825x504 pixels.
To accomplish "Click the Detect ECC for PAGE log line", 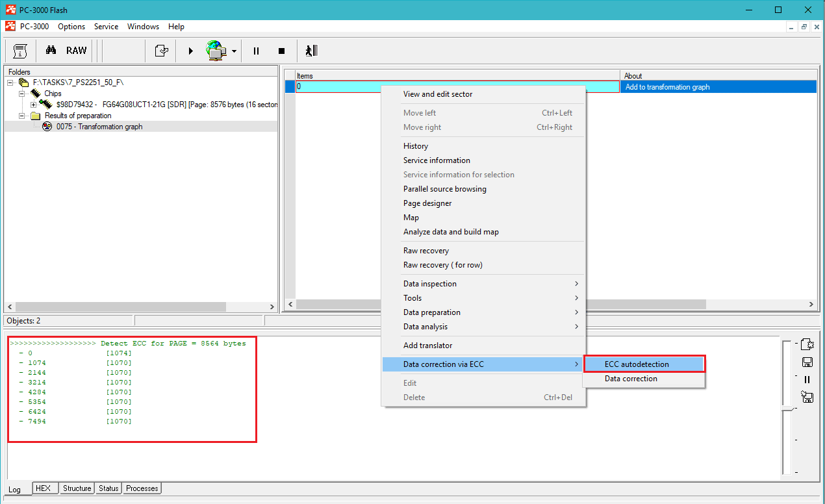I will click(128, 344).
